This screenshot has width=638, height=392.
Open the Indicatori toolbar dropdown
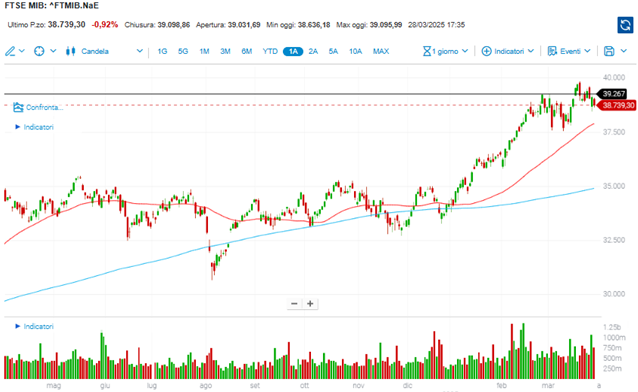(x=513, y=51)
